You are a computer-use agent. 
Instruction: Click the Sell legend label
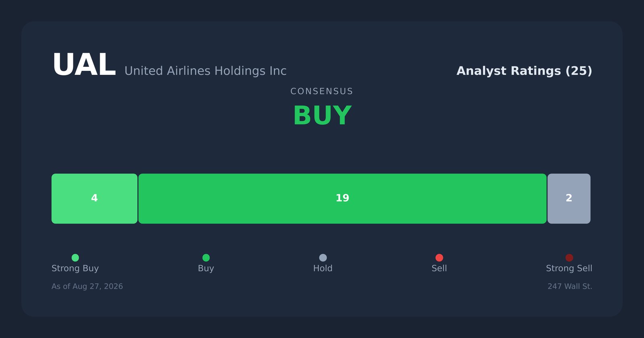[x=439, y=268]
